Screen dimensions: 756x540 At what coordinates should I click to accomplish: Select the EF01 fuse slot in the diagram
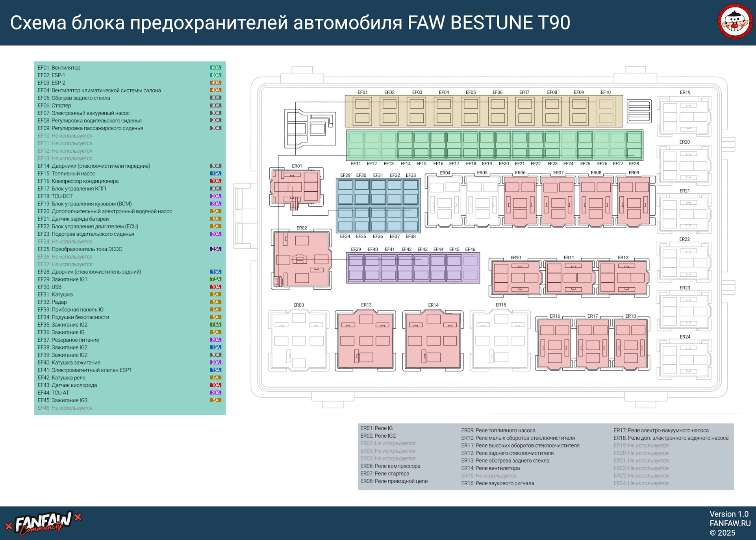pyautogui.click(x=361, y=111)
